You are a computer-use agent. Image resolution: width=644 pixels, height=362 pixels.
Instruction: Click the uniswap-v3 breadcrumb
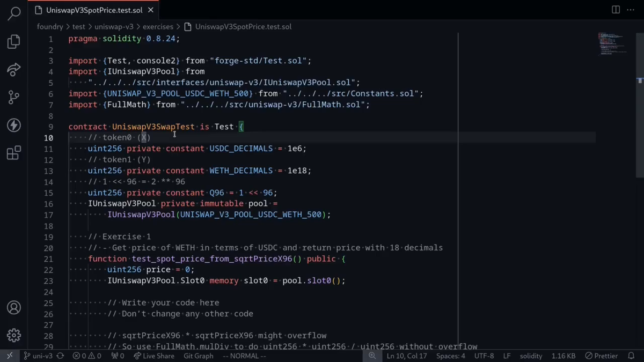[114, 26]
